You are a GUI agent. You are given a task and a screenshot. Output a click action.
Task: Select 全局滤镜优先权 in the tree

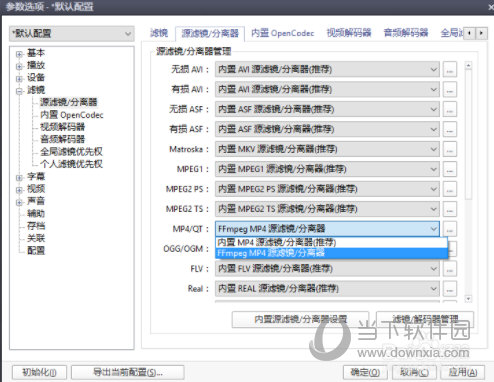pos(71,152)
